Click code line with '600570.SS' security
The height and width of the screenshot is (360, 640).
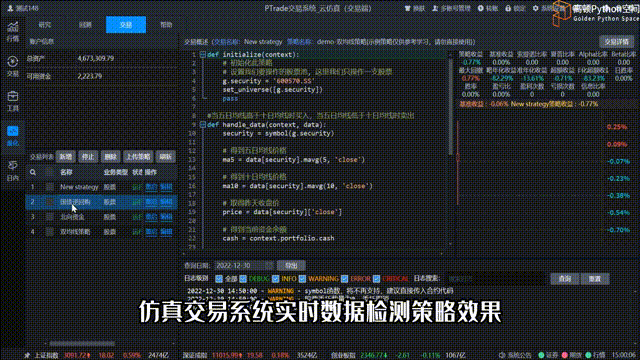(269, 81)
